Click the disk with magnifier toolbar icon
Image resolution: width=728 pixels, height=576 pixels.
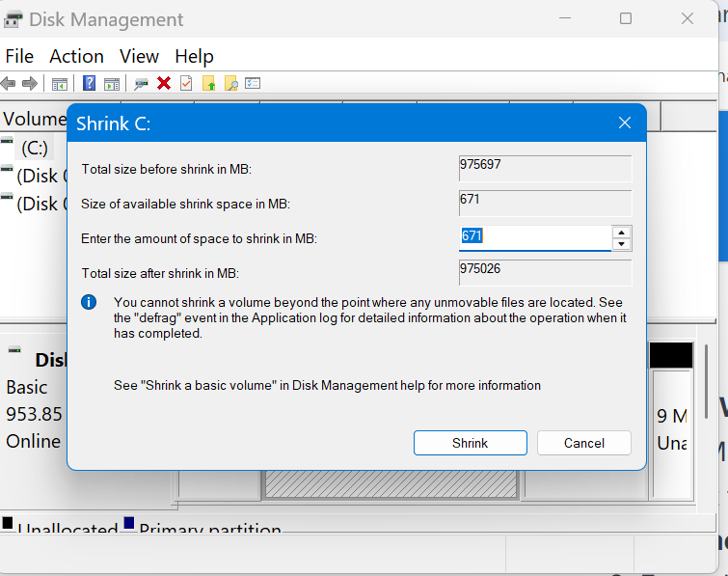(141, 84)
